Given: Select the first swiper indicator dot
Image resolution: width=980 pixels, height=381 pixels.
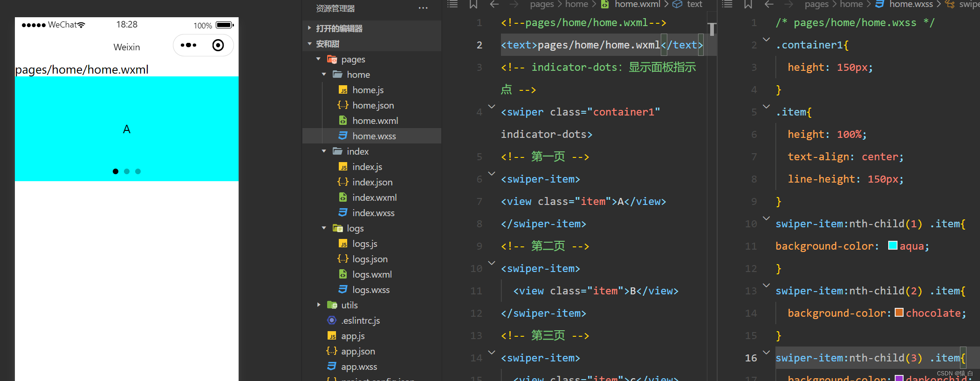Looking at the screenshot, I should pyautogui.click(x=116, y=171).
